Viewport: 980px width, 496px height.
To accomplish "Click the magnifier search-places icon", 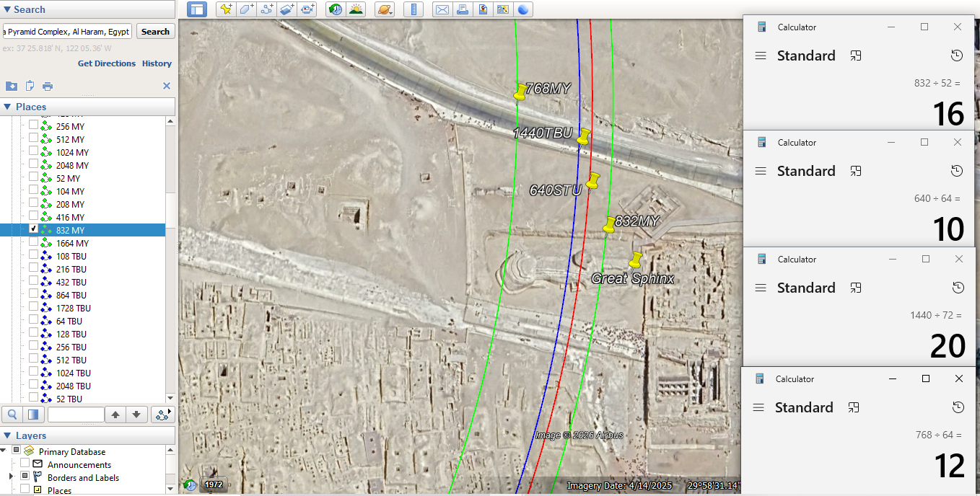I will (12, 415).
